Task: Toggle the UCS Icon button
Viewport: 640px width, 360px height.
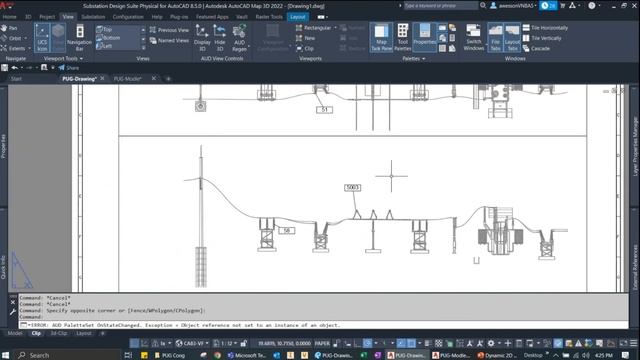Action: pos(42,38)
